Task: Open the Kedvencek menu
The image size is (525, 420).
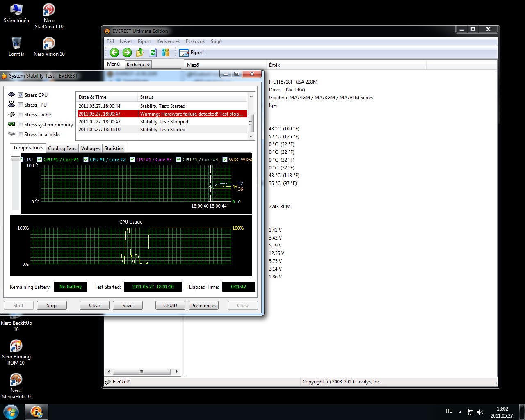Action: tap(168, 41)
